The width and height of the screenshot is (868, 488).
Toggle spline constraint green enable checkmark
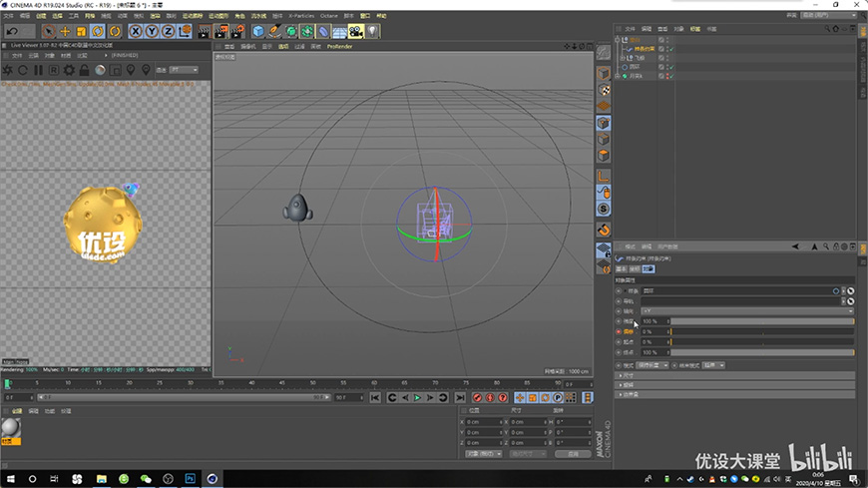pos(671,49)
